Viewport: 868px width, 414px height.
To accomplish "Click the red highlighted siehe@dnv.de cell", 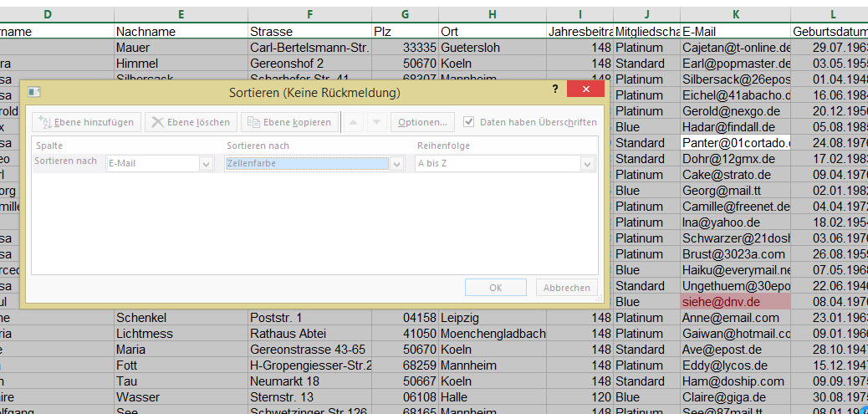I will (x=734, y=301).
